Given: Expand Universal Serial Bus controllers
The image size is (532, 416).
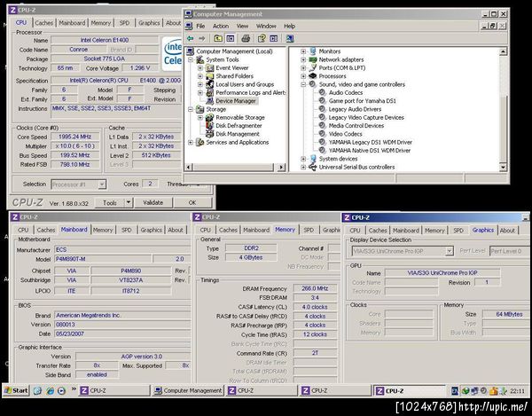Looking at the screenshot, I should pyautogui.click(x=303, y=168).
